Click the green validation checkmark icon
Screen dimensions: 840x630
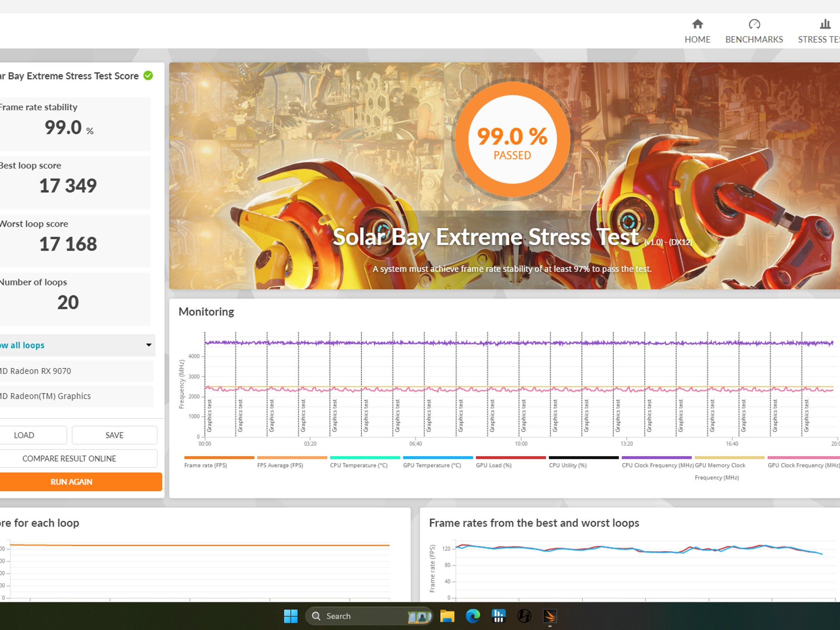click(148, 75)
